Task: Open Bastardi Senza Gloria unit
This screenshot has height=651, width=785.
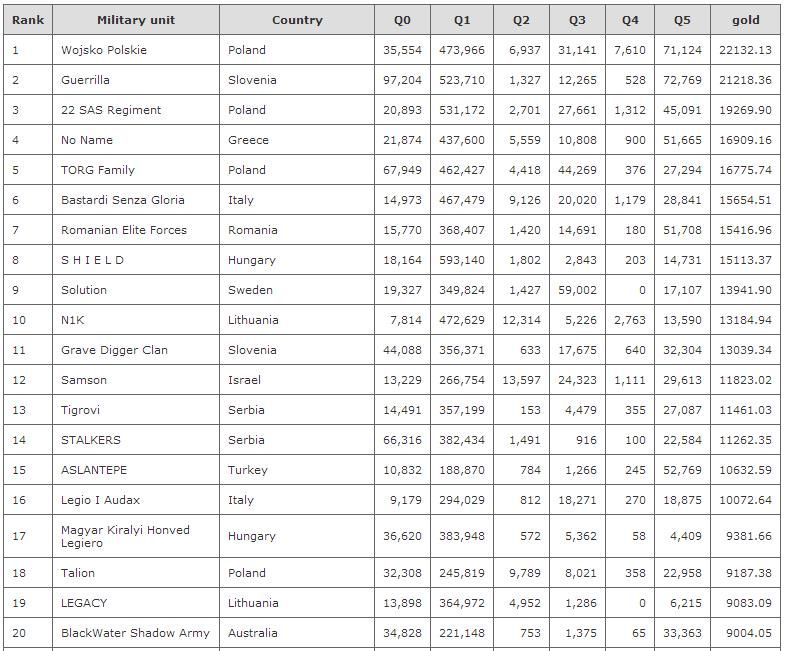Action: pyautogui.click(x=123, y=200)
